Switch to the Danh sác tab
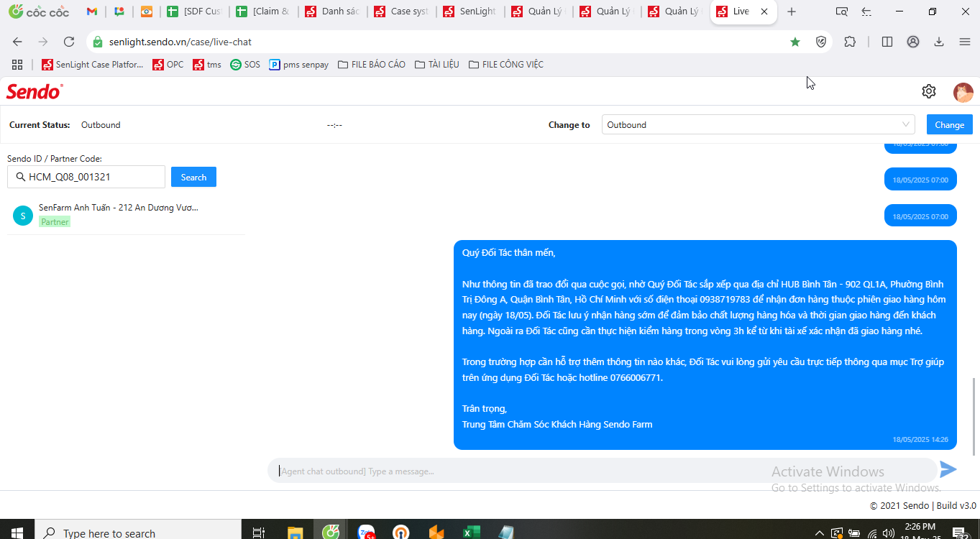This screenshot has width=980, height=539. pos(332,11)
